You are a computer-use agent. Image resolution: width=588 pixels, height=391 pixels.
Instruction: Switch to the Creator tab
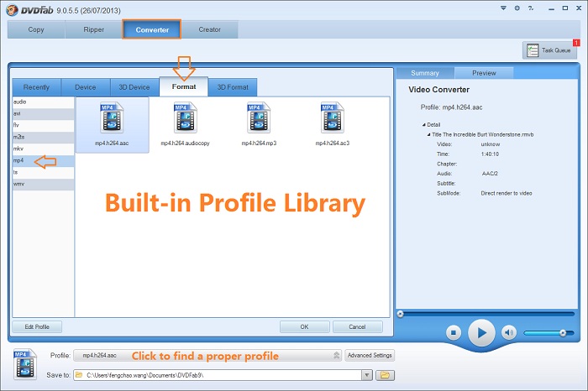point(210,29)
